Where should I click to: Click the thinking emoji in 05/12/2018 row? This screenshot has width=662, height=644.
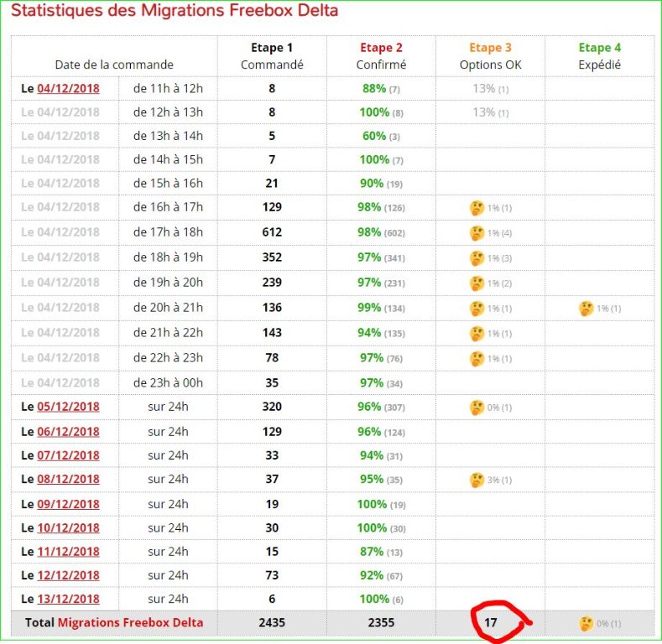coord(477,408)
